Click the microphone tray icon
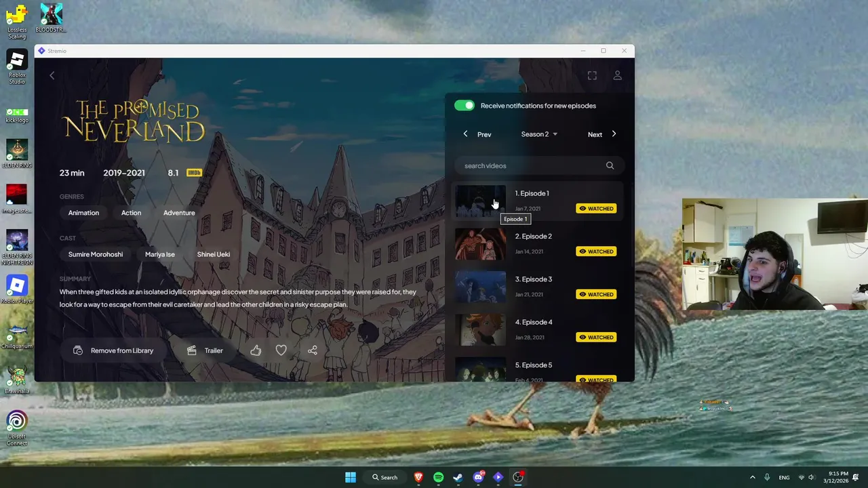Image resolution: width=868 pixels, height=488 pixels. 767,477
